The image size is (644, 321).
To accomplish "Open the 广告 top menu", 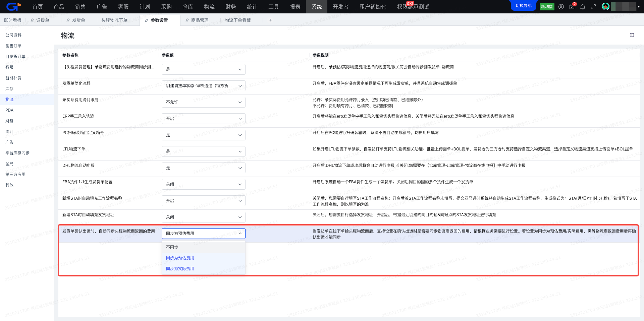I will [102, 7].
